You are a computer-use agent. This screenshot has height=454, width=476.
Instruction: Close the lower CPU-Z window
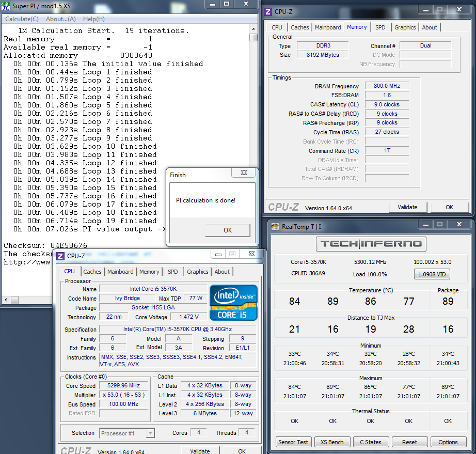(251, 254)
